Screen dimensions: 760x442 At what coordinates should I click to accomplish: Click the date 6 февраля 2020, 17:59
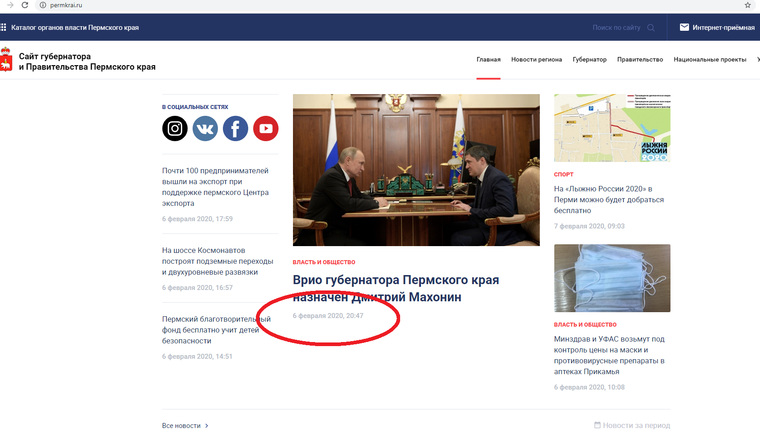(197, 219)
